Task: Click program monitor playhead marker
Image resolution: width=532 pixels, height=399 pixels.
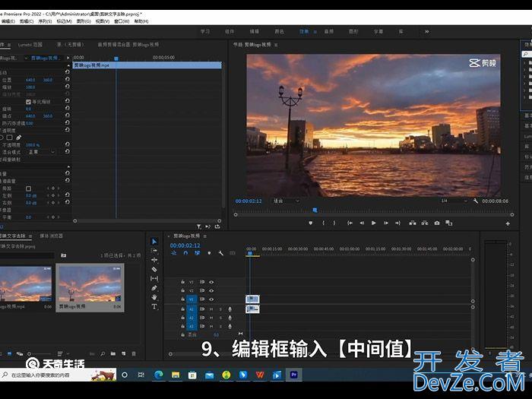Action: tap(315, 211)
